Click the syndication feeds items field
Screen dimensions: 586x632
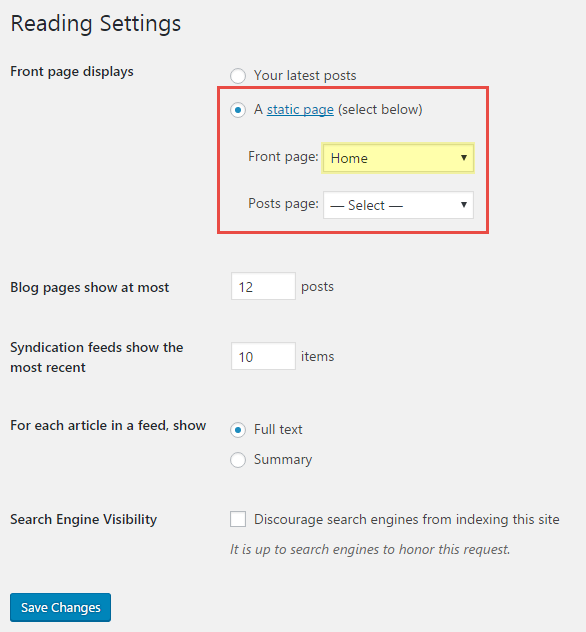263,356
